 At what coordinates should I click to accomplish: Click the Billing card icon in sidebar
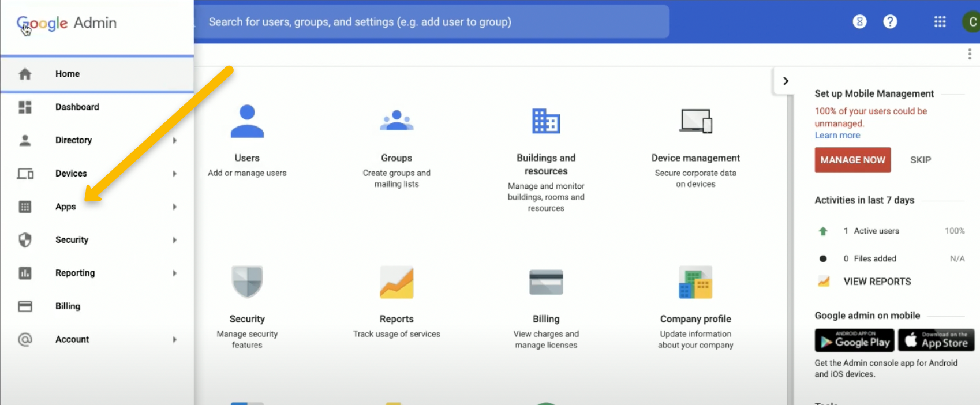coord(25,306)
